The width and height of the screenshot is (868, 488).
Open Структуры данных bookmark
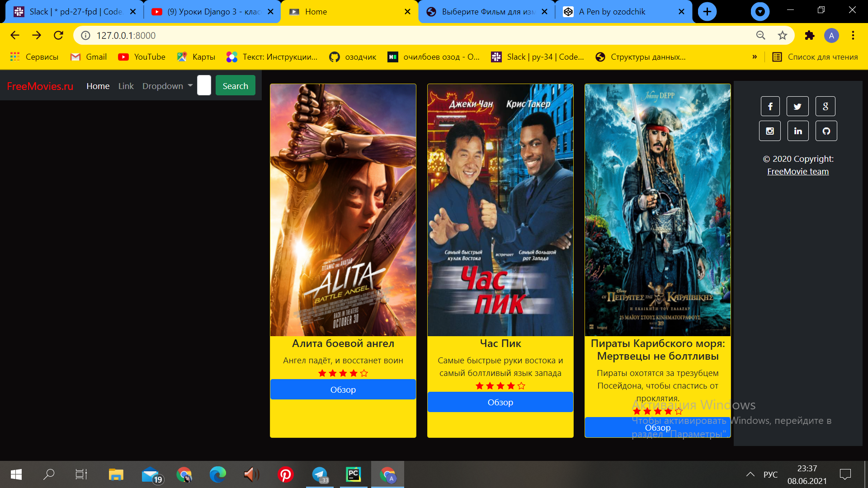point(641,57)
